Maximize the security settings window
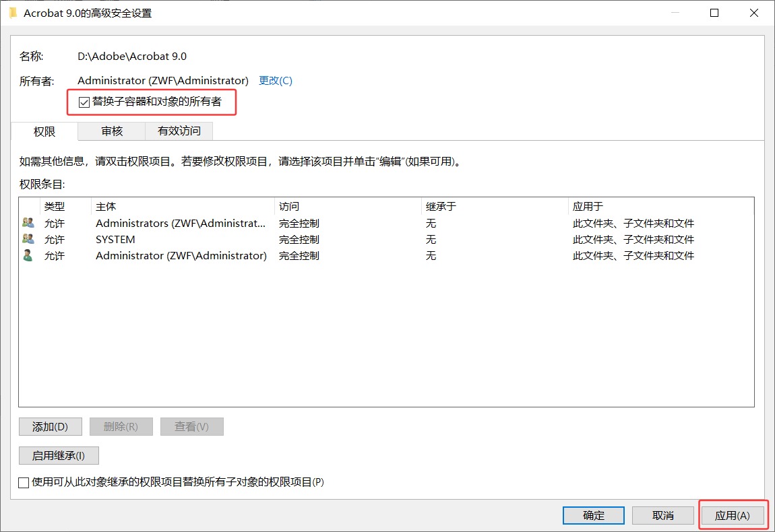775x532 pixels. pos(714,13)
